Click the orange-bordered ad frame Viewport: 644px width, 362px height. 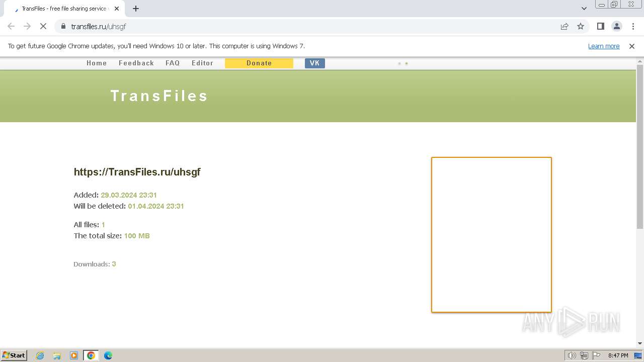click(492, 235)
